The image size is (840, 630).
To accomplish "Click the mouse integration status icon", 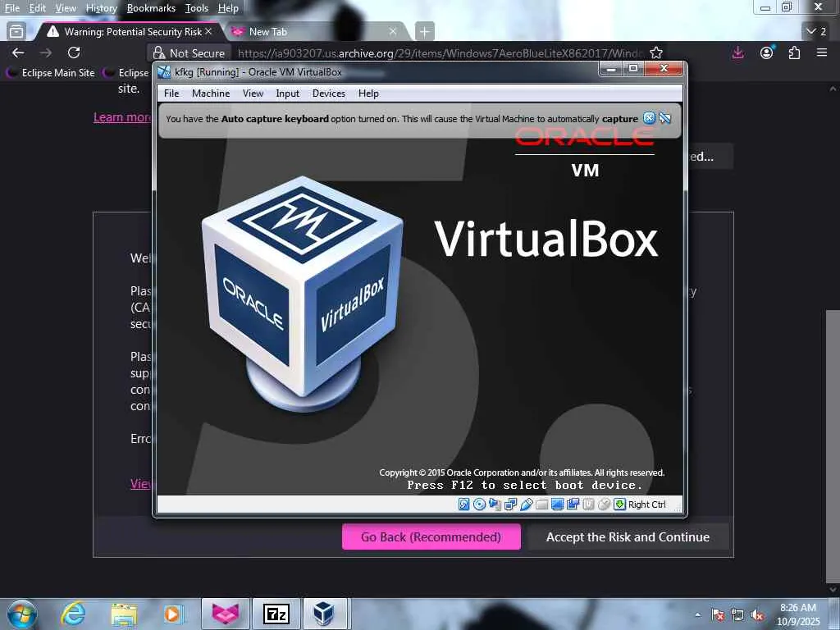I will coord(604,504).
